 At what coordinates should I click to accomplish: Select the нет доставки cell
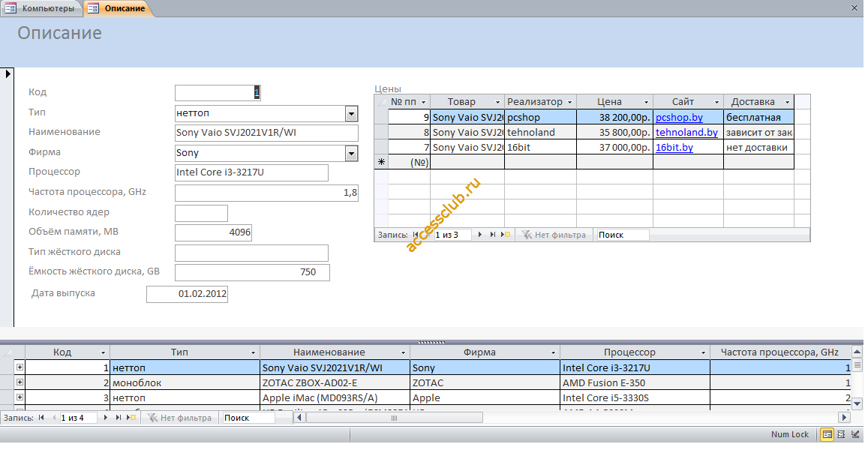758,147
